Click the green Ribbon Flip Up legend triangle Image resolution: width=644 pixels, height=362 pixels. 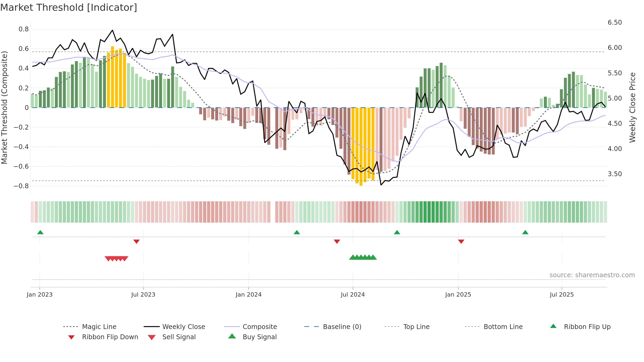point(553,326)
